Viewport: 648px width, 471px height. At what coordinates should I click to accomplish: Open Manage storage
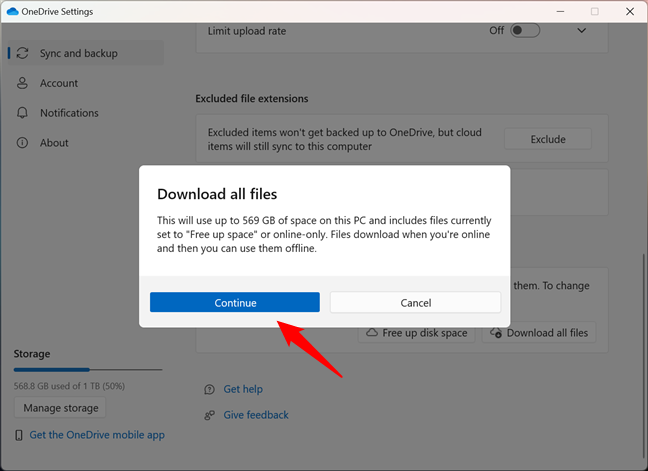click(59, 408)
